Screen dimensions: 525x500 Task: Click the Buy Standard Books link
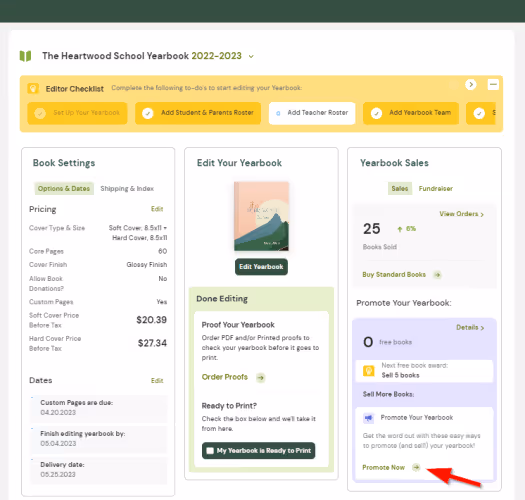[394, 275]
